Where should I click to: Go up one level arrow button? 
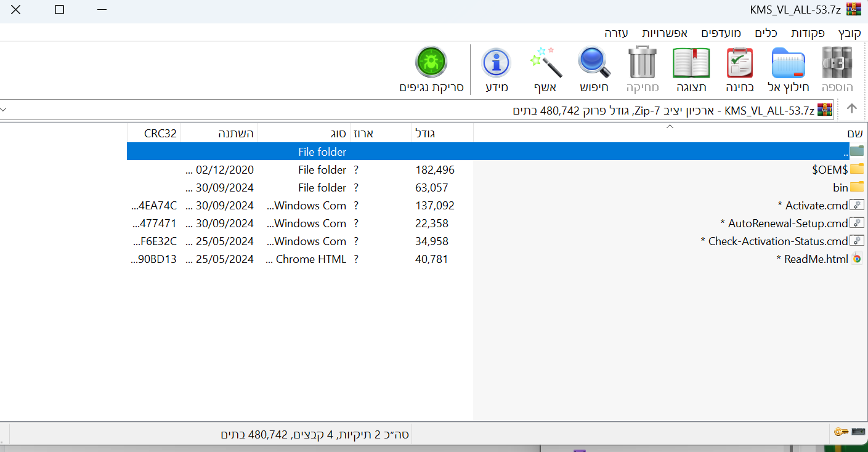tap(852, 109)
